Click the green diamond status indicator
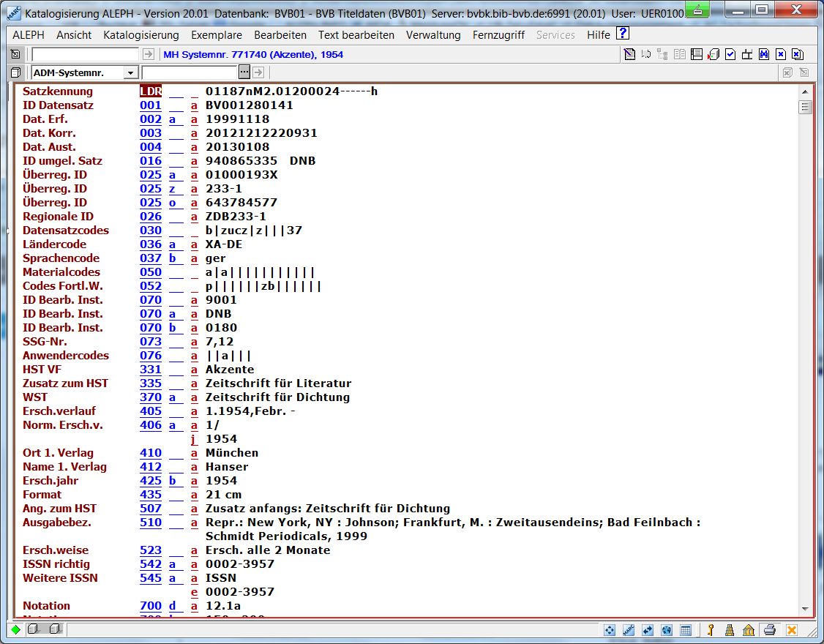This screenshot has height=644, width=824. 16,630
